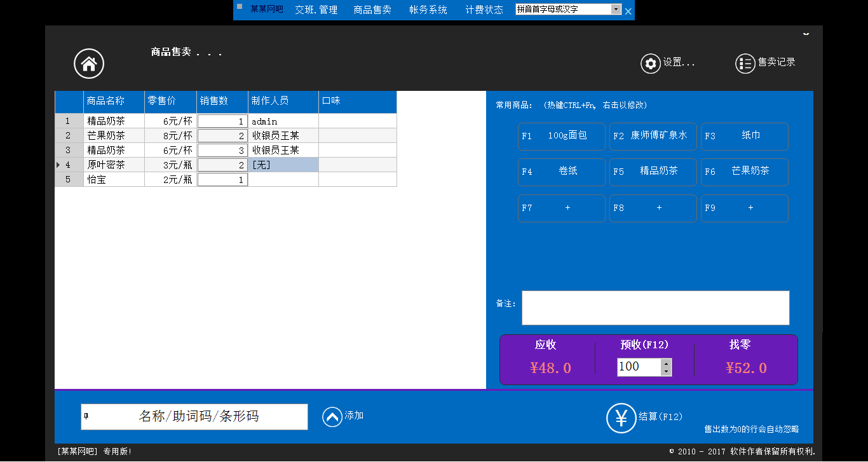Open sales records via the list icon

pyautogui.click(x=745, y=64)
